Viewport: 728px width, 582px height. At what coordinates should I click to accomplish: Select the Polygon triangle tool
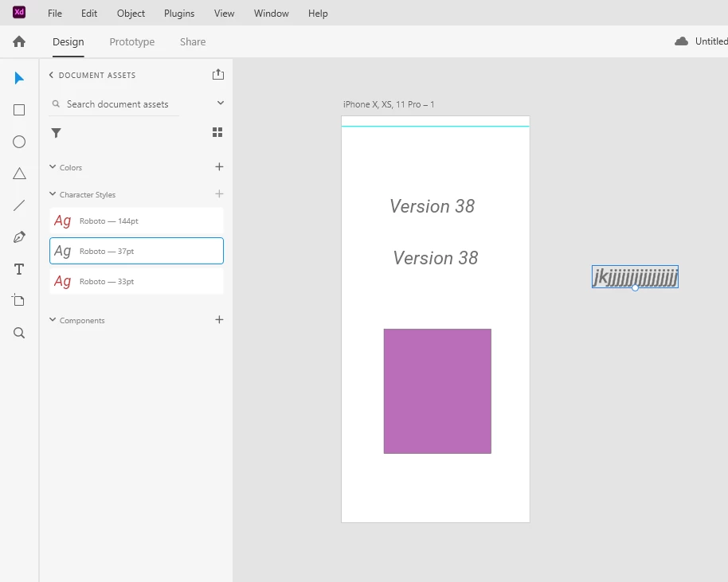[x=19, y=174]
